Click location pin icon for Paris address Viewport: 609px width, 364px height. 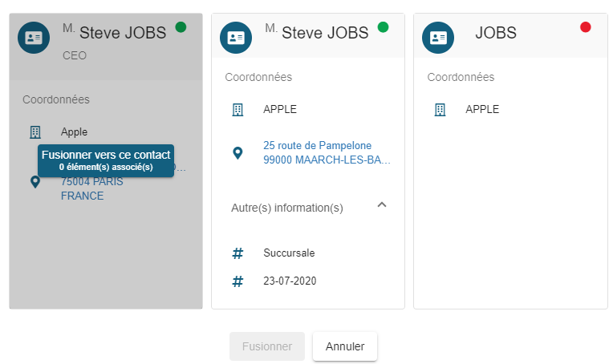pyautogui.click(x=35, y=182)
